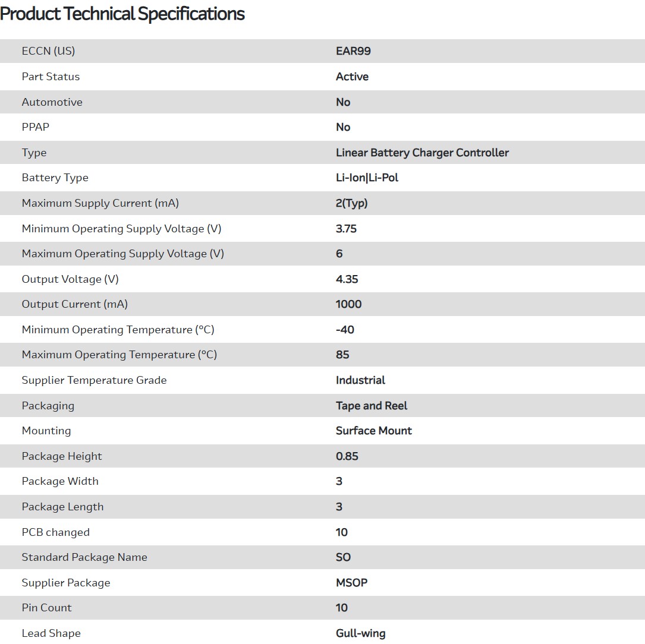645x644 pixels.
Task: Click the PPAP row label
Action: click(x=36, y=127)
